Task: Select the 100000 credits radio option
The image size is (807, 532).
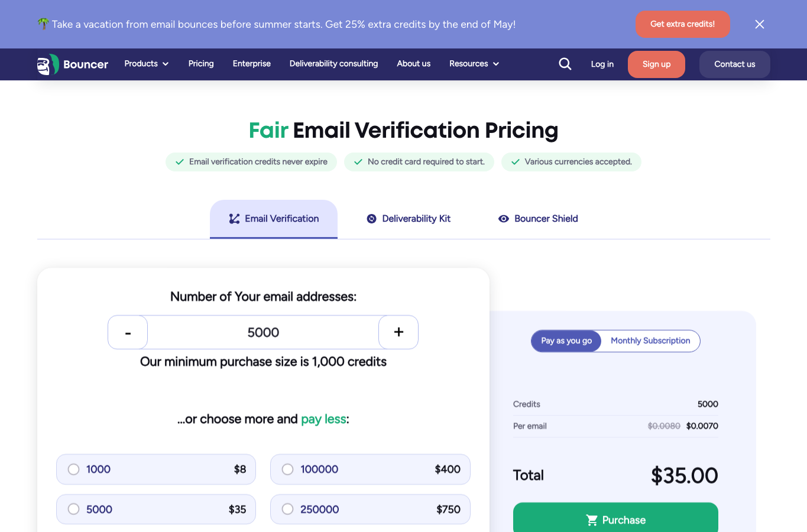Action: (288, 469)
